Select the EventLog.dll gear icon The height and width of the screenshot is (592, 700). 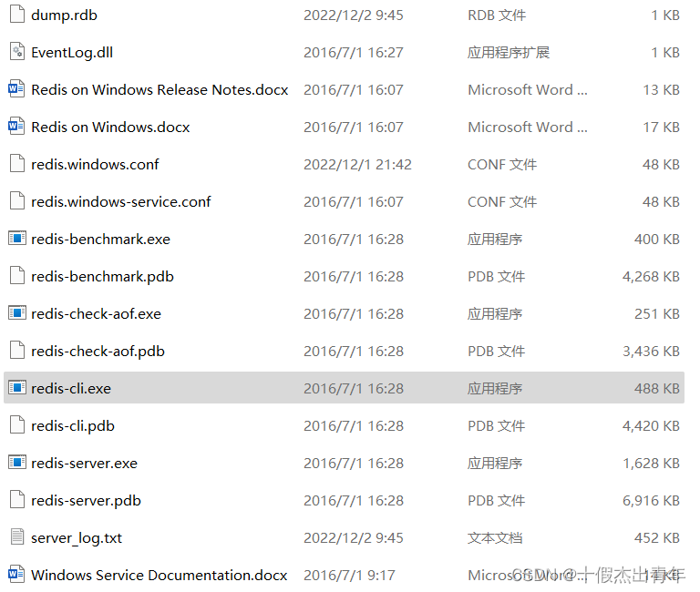(16, 53)
